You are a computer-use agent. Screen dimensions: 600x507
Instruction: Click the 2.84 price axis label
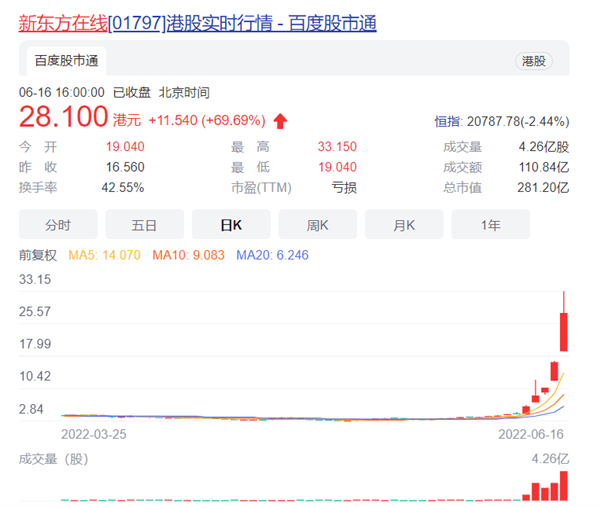(x=31, y=409)
